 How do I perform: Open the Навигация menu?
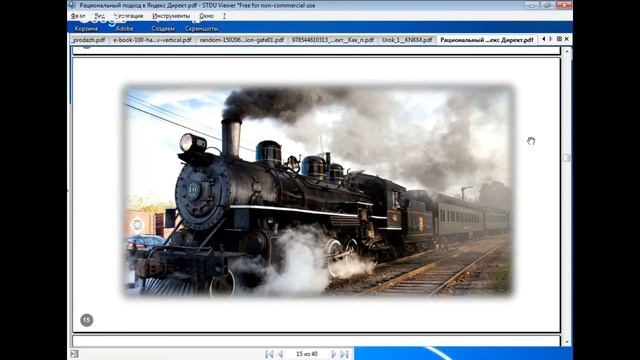click(x=128, y=16)
